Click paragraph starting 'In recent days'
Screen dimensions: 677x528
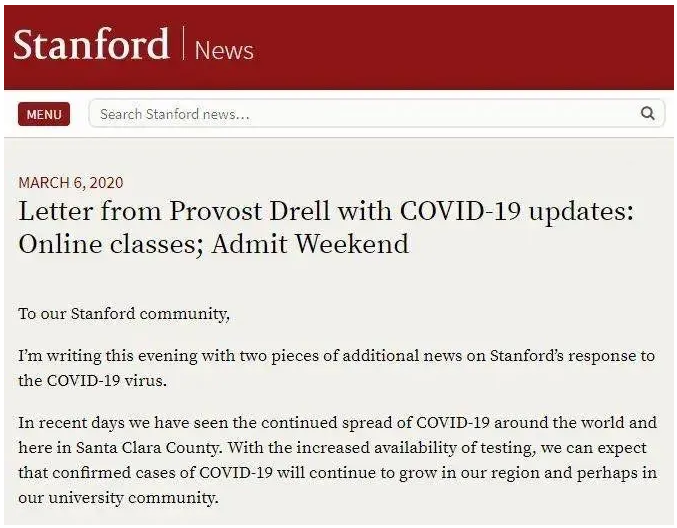tap(338, 460)
